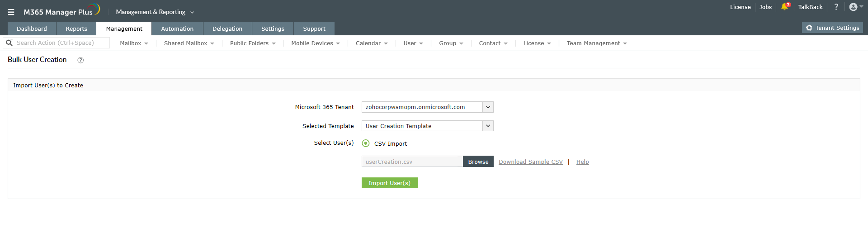Open the Jobs link in header
The image size is (868, 248).
[765, 7]
